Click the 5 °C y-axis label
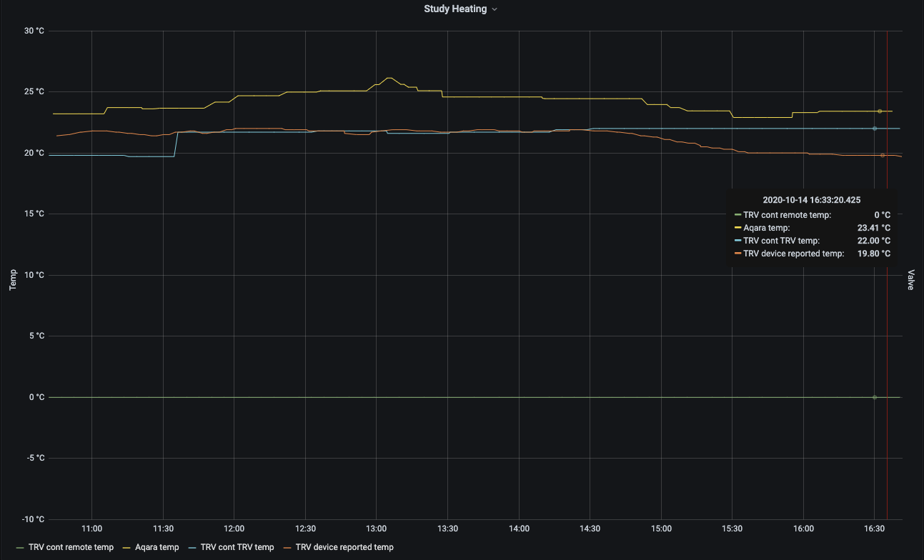924x560 pixels. click(36, 336)
